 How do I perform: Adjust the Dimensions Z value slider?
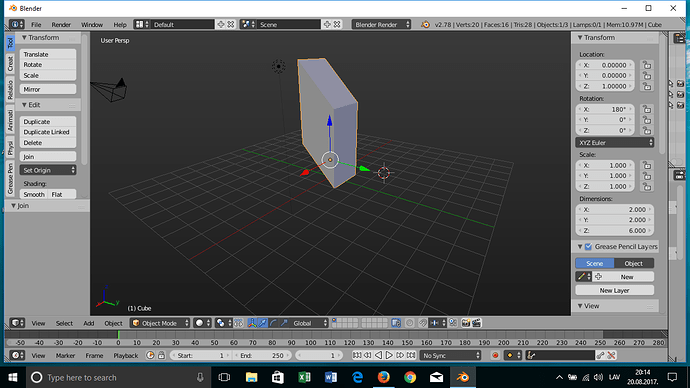(615, 231)
